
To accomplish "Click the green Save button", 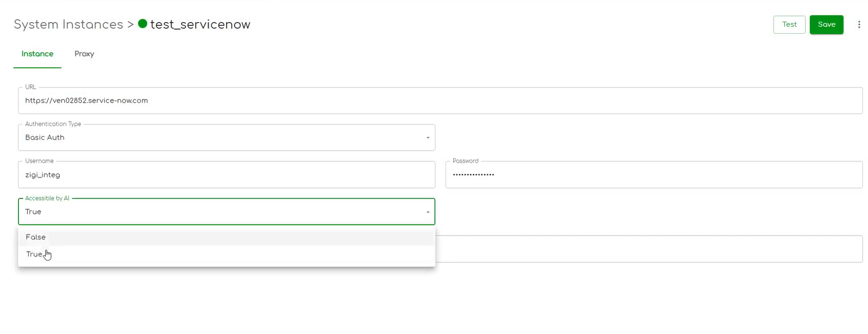I will tap(826, 24).
